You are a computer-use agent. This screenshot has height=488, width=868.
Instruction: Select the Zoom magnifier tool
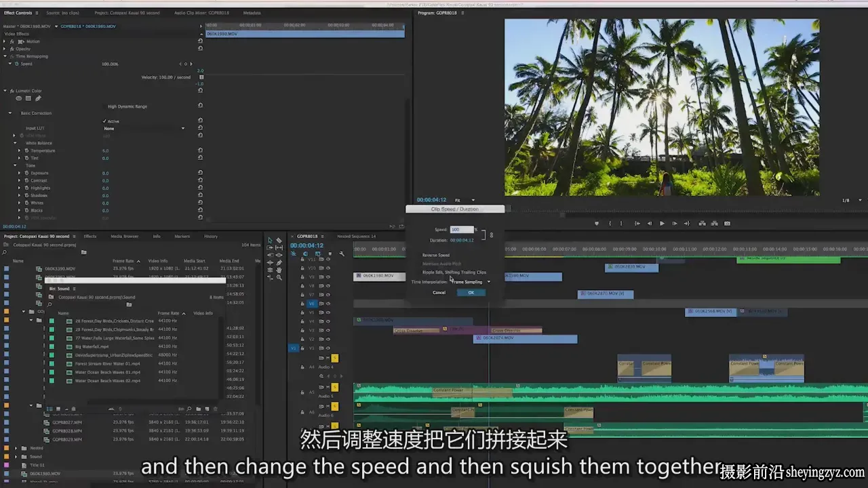[279, 277]
